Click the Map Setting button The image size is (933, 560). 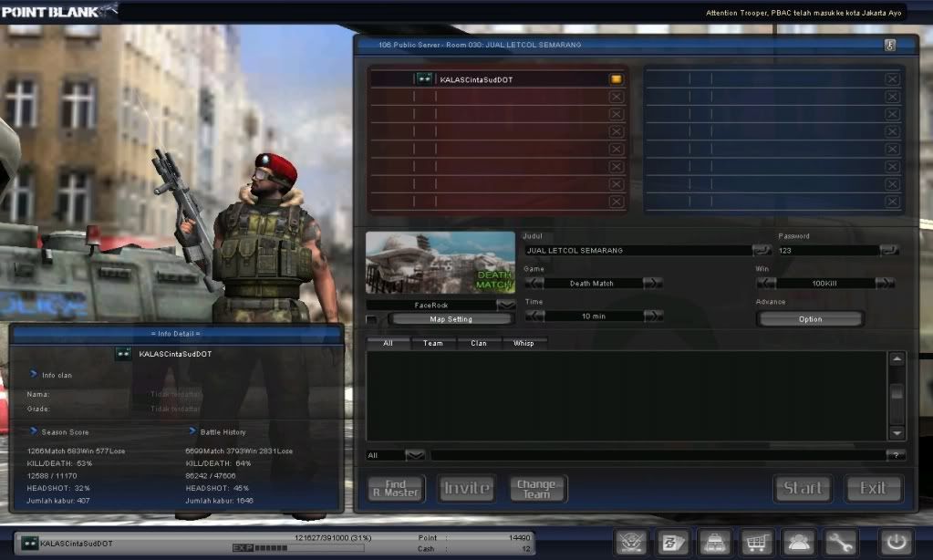tap(451, 319)
